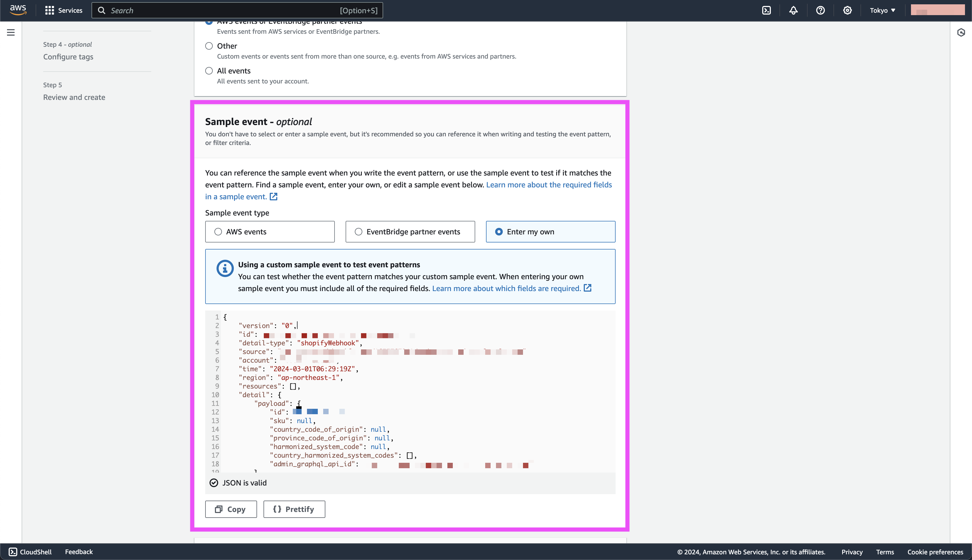
Task: Go to Step 5 Review and create
Action: click(x=74, y=97)
